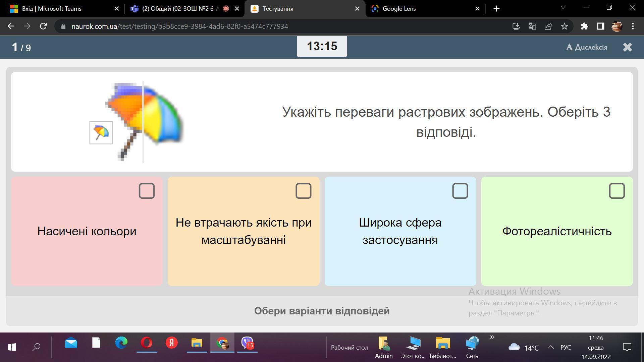Click the install app icon in address bar
Screen dimensions: 644x362
[516, 26]
